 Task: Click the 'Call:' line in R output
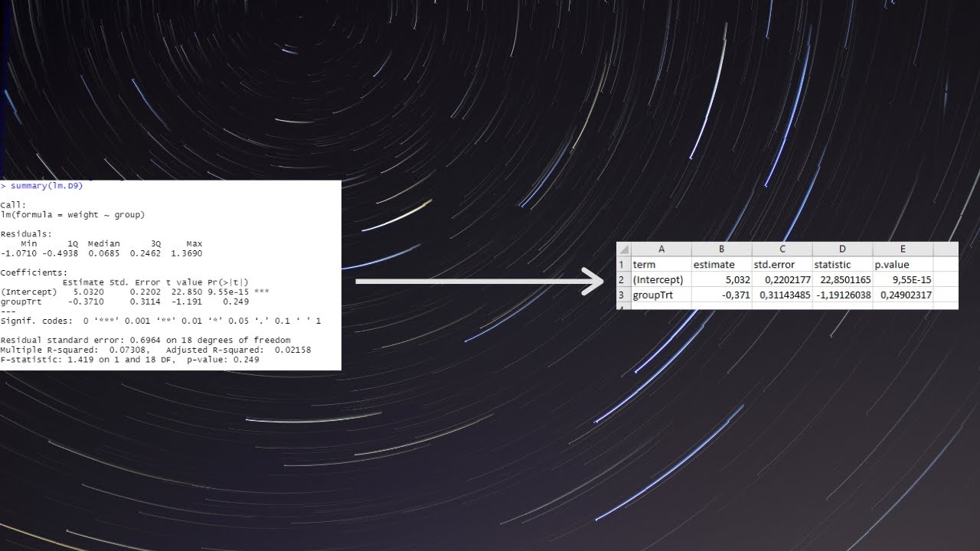pyautogui.click(x=11, y=205)
